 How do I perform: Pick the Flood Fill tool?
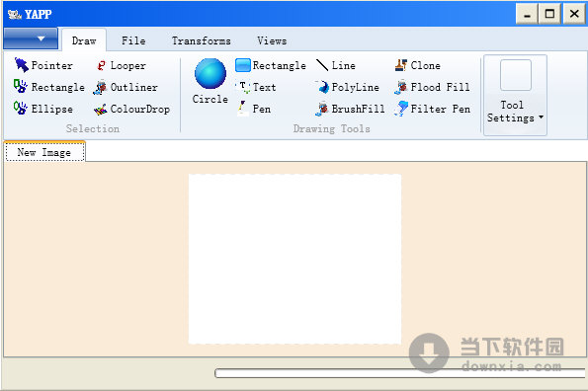click(432, 87)
